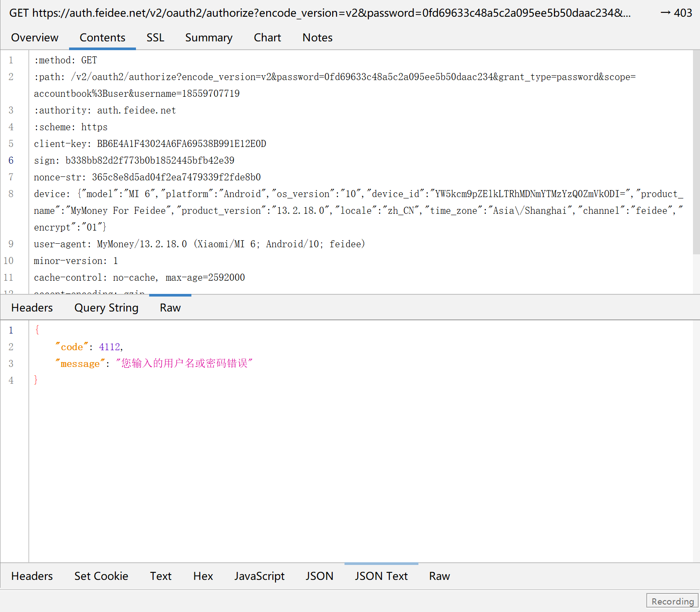Screen dimensions: 700x612
Task: Click the user-agent MyMoney line
Action: pos(199,244)
